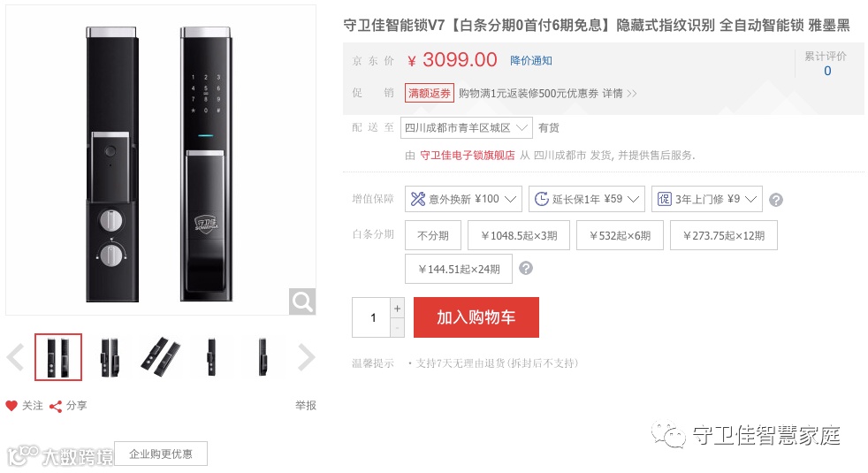Image resolution: width=868 pixels, height=473 pixels.
Task: Click the 分享 share icon
Action: [x=56, y=407]
